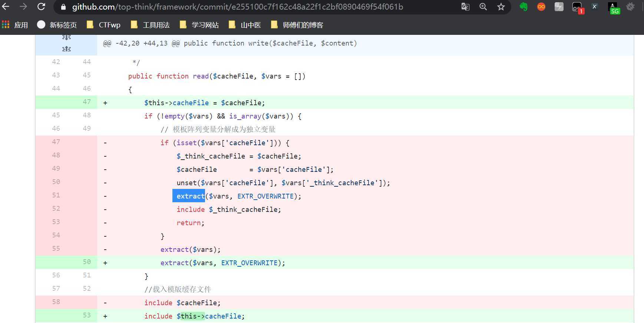644x323 pixels.
Task: Click 'include $_think_cacheFile;' line
Action: (229, 210)
